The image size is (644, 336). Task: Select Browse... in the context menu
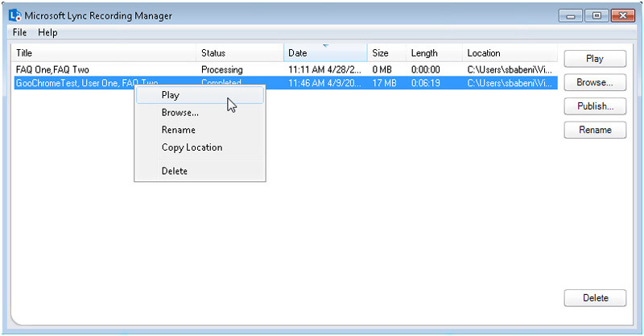(180, 113)
